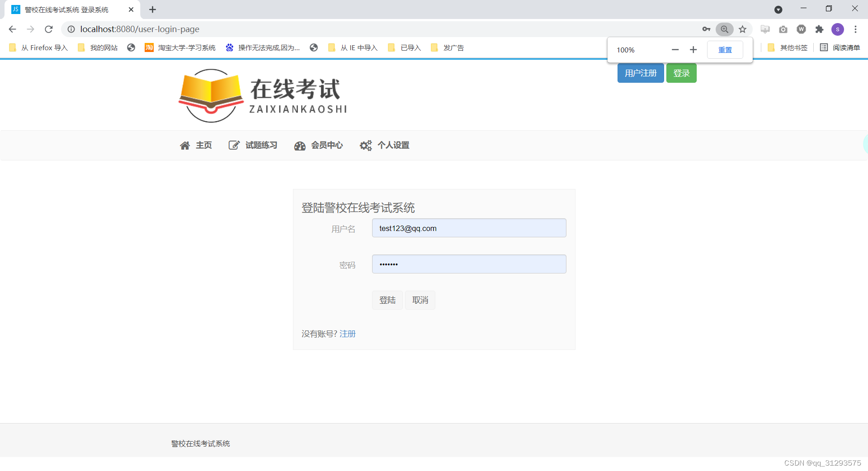Click the 用户注册 button
868x471 pixels.
click(641, 73)
